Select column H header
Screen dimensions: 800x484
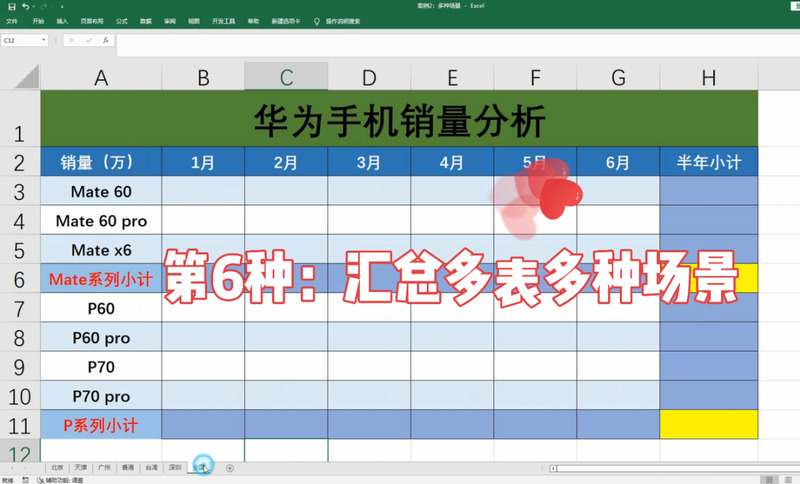click(709, 78)
